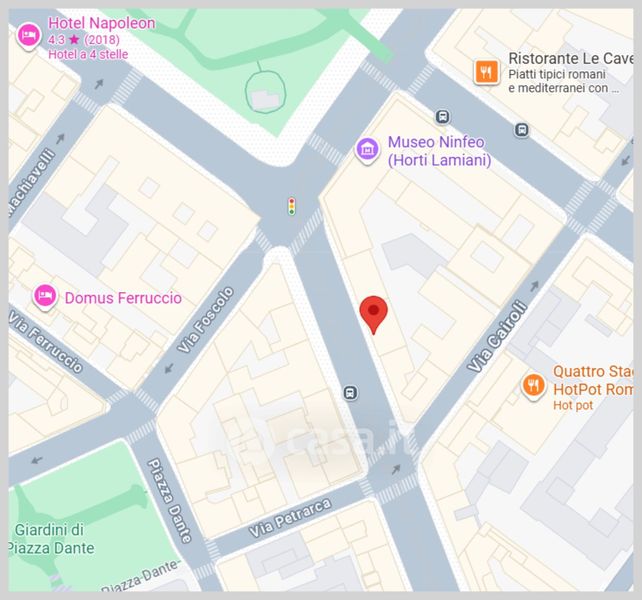
Task: Click the bus stop icon beside Museo Ninfeo
Action: (442, 117)
